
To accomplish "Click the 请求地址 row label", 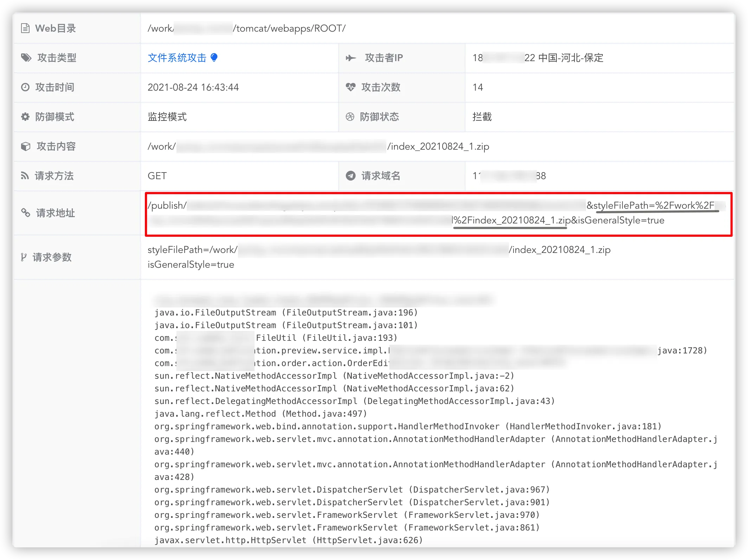I will pos(56,213).
